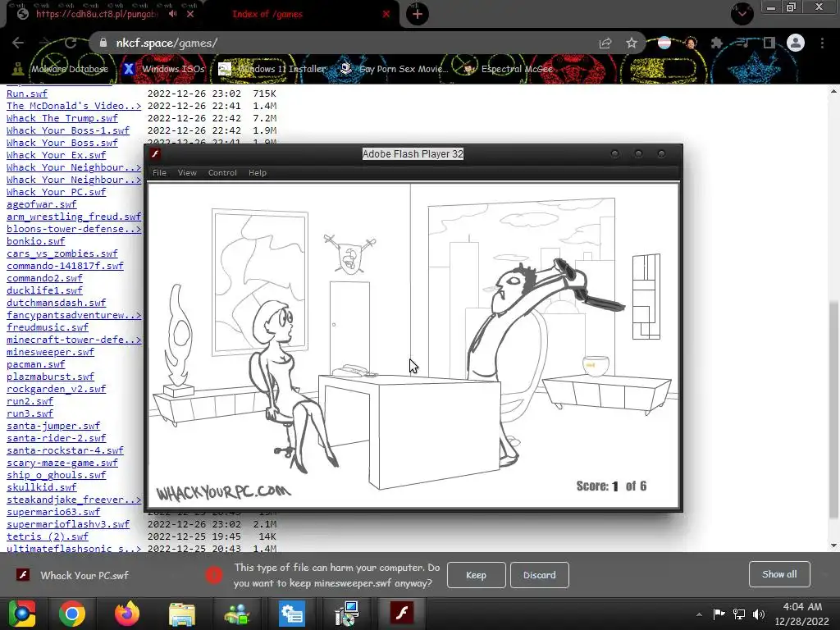This screenshot has width=840, height=630.
Task: Open ageofwar.swf link
Action: [42, 204]
